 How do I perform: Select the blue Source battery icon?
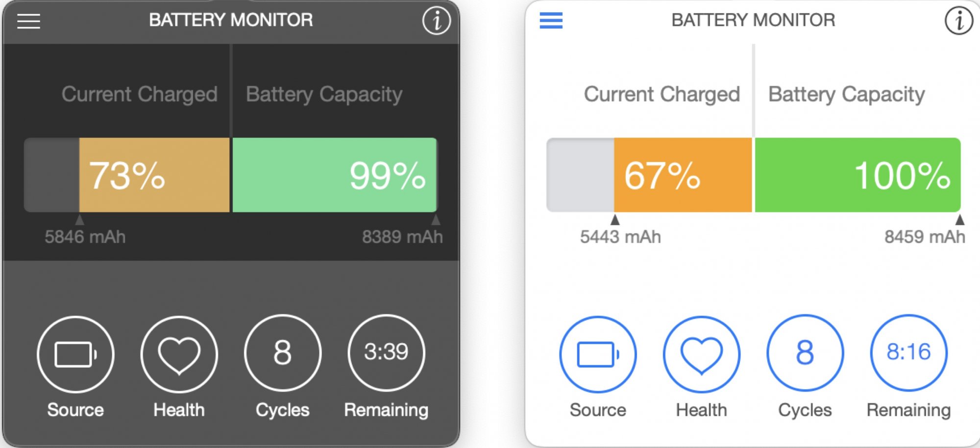point(598,354)
